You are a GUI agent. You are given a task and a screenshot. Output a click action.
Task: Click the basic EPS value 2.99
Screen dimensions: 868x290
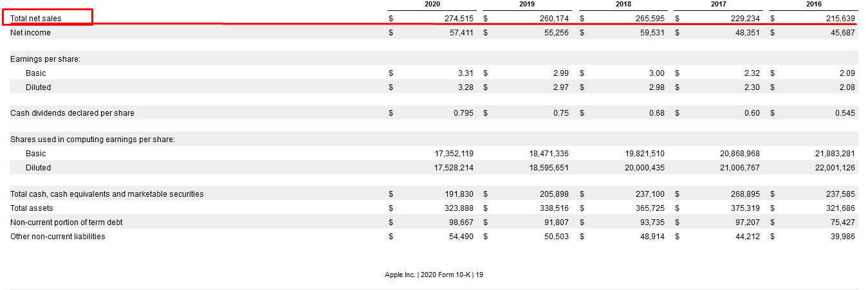(561, 73)
